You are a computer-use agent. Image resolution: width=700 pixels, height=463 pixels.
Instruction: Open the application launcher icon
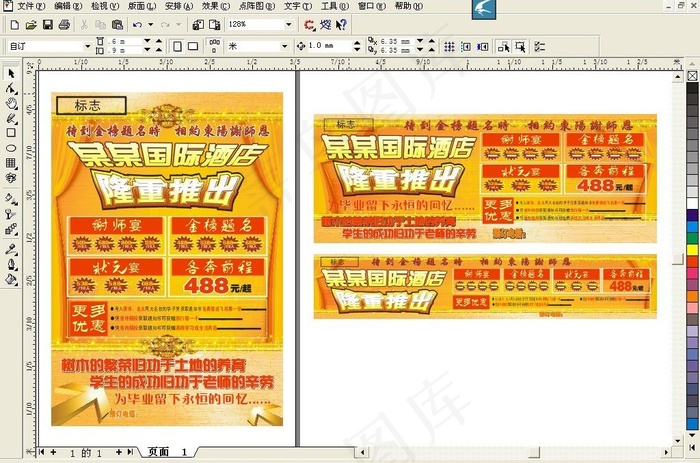pyautogui.click(x=309, y=25)
